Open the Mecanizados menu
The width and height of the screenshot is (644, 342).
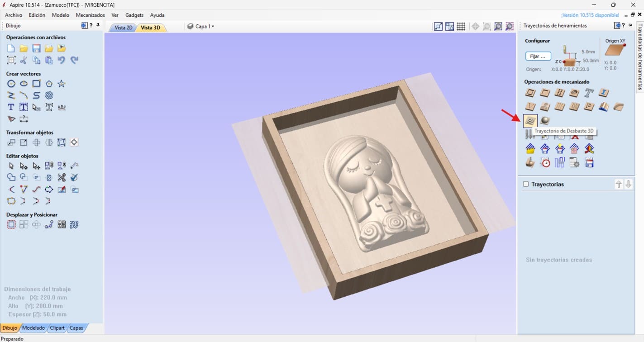click(x=90, y=15)
